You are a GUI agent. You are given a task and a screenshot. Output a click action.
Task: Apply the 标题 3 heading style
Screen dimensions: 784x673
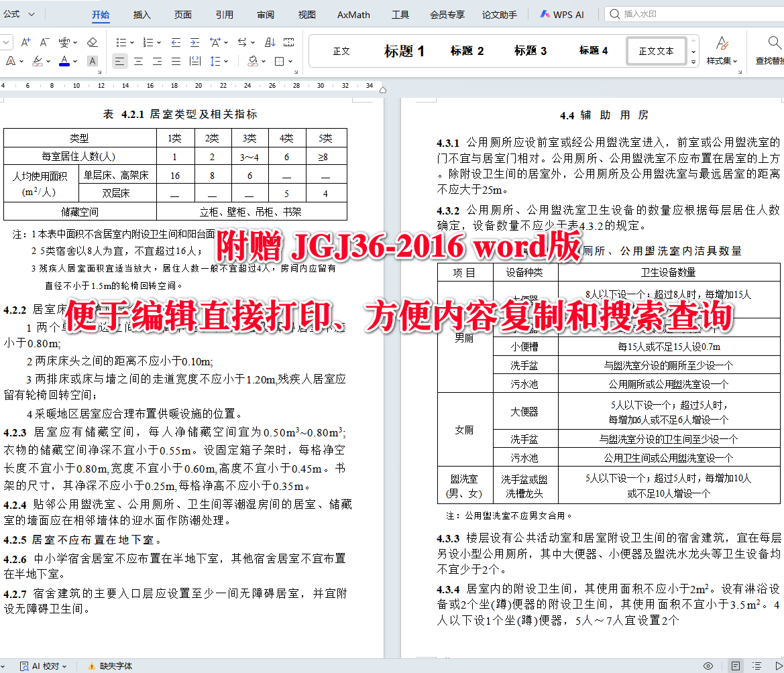(x=530, y=51)
